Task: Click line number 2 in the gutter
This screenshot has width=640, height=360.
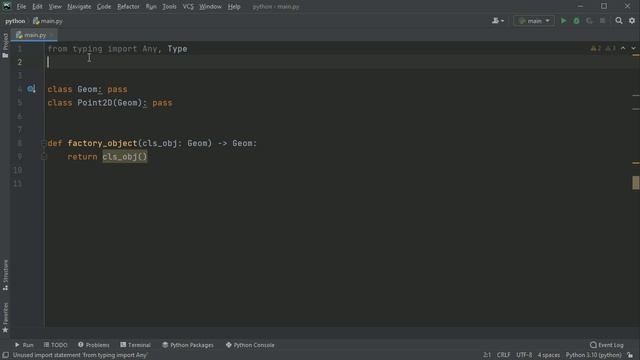Action: [20, 62]
